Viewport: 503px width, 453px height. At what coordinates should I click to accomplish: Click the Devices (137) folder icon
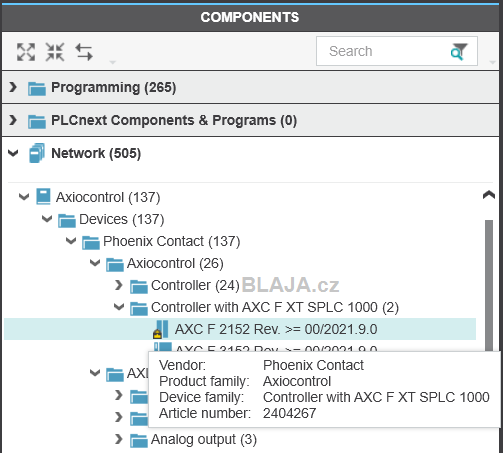click(67, 221)
